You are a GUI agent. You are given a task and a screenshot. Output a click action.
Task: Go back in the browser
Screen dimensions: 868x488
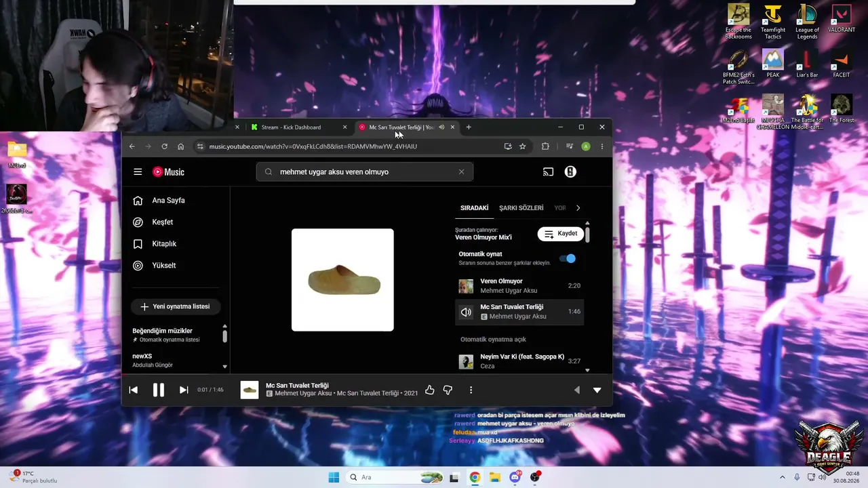(132, 146)
